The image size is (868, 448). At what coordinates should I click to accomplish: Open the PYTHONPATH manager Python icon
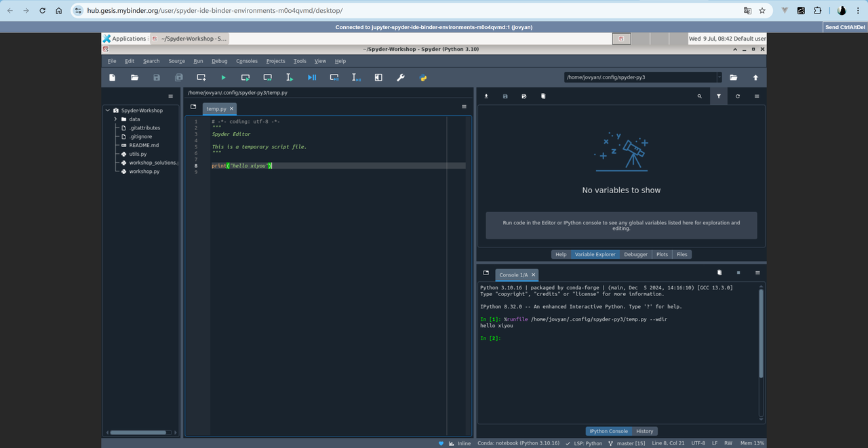pyautogui.click(x=423, y=77)
